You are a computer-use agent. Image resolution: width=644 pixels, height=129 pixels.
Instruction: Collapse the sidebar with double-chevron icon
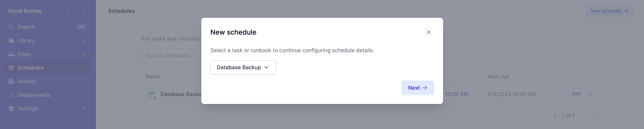83,11
